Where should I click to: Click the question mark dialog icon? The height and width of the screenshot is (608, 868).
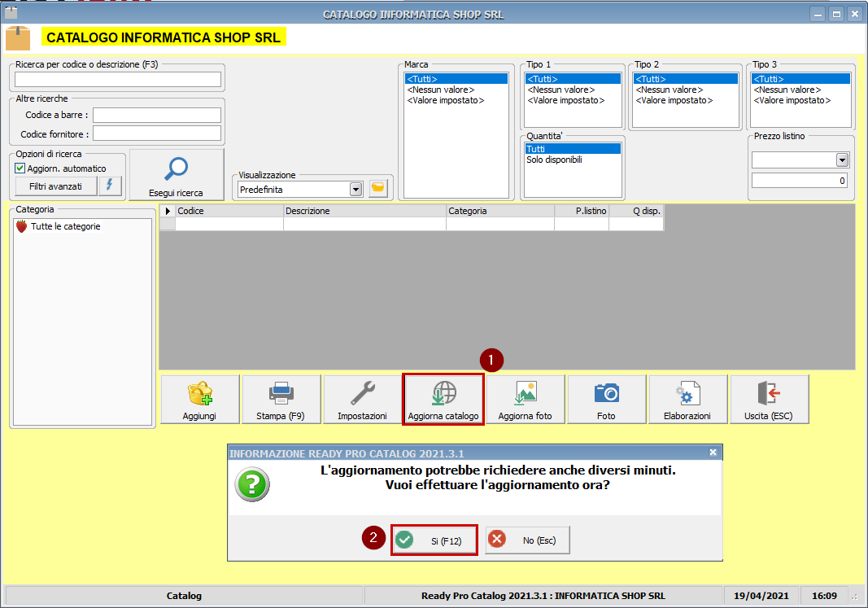tap(252, 484)
